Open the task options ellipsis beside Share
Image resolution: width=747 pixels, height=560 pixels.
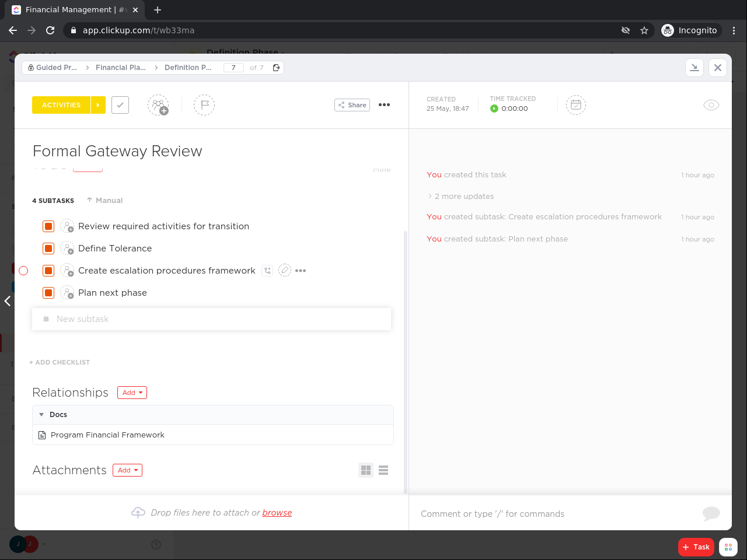384,105
